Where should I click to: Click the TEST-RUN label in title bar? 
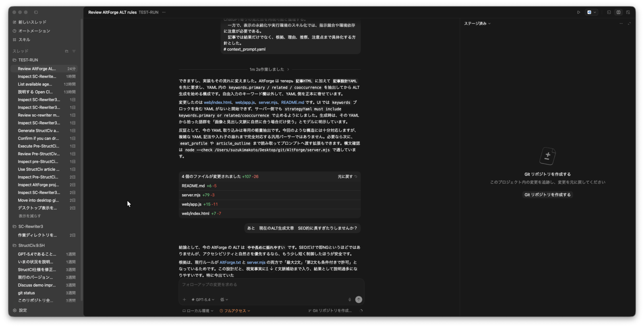click(x=149, y=12)
